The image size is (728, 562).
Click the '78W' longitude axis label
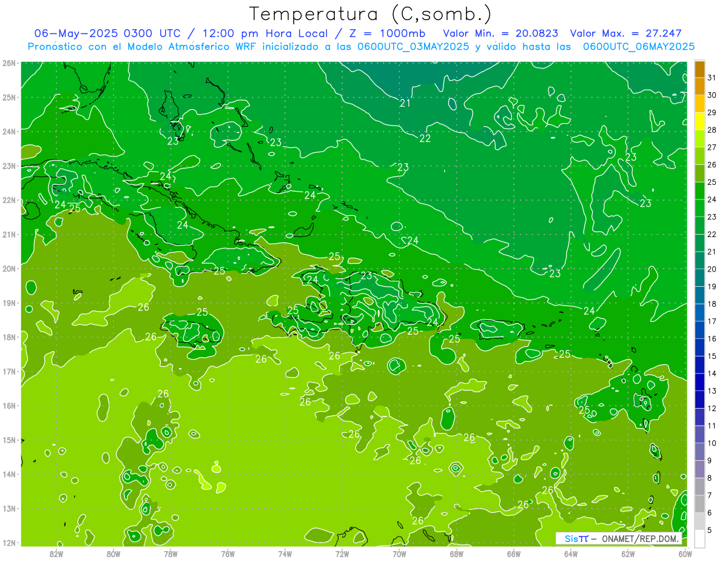(170, 553)
